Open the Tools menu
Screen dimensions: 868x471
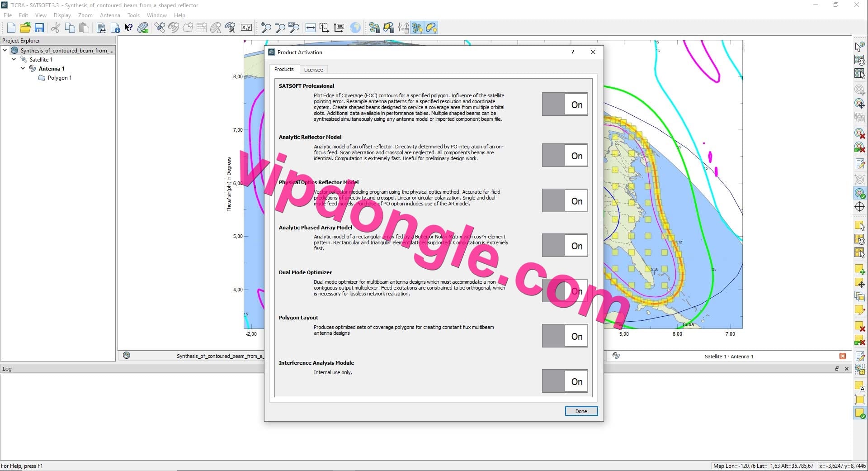click(x=133, y=15)
